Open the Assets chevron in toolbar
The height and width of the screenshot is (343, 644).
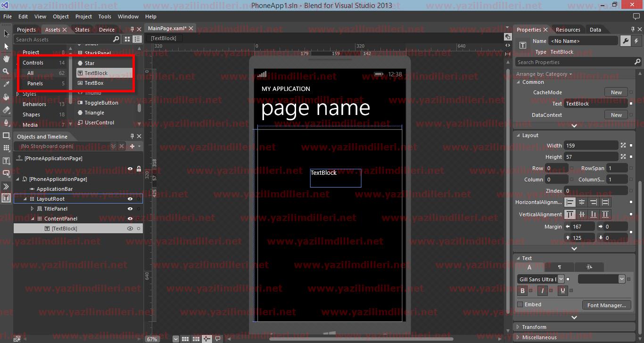click(x=6, y=187)
